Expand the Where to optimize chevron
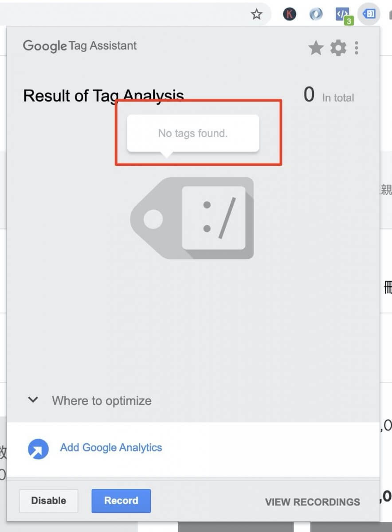Image resolution: width=392 pixels, height=532 pixels. [x=33, y=400]
